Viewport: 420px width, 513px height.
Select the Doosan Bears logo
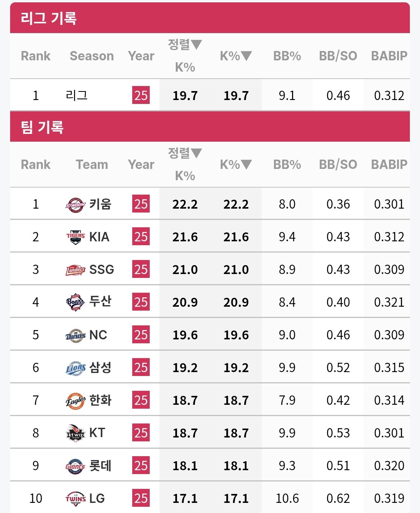click(x=75, y=302)
